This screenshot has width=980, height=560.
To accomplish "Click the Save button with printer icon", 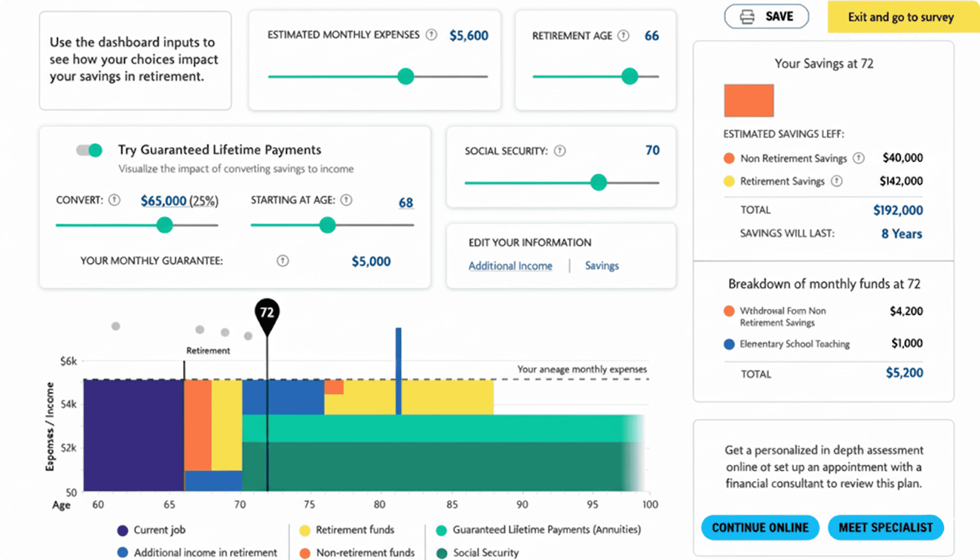I will [767, 17].
